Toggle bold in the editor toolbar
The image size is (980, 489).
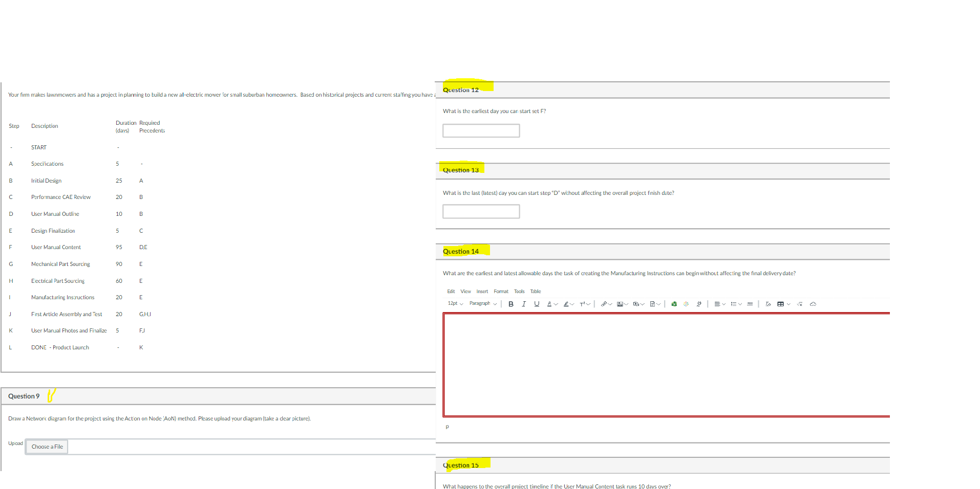tap(511, 304)
